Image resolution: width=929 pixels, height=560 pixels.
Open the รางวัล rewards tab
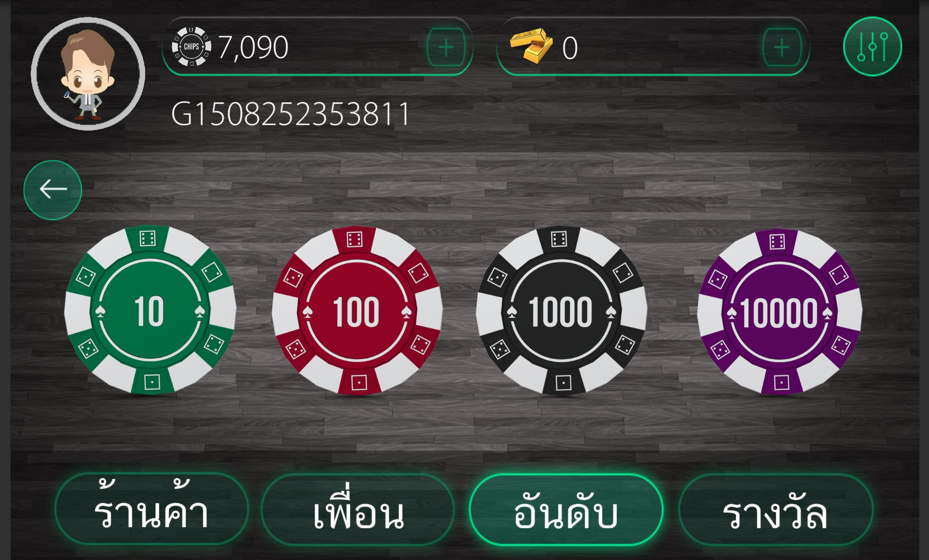point(775,510)
